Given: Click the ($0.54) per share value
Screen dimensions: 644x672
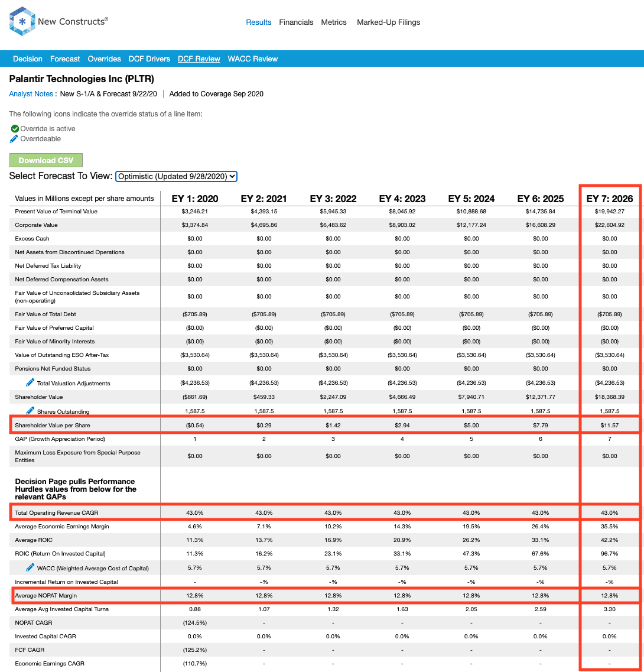Looking at the screenshot, I should click(195, 425).
